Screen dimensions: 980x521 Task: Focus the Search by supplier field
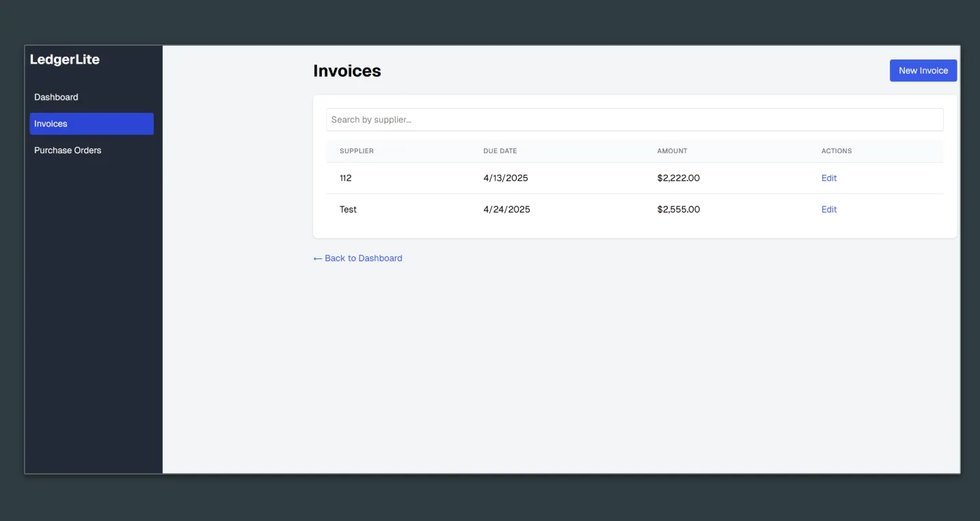click(634, 120)
